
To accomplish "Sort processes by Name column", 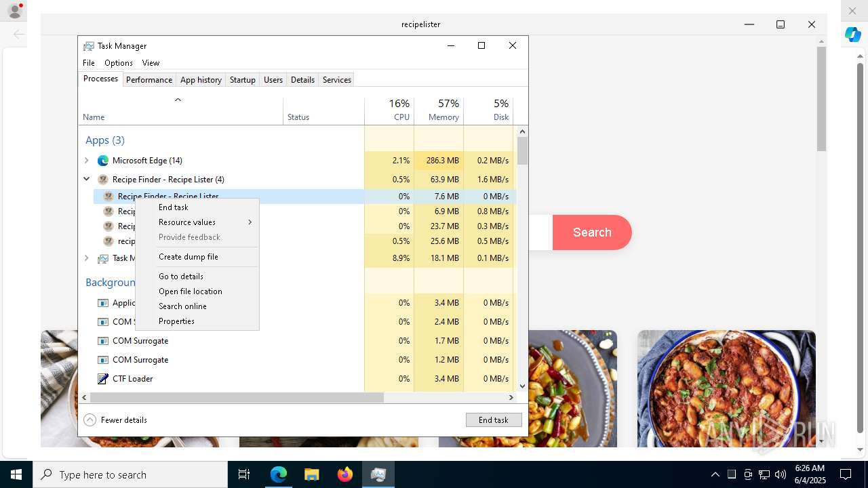I will [x=180, y=110].
